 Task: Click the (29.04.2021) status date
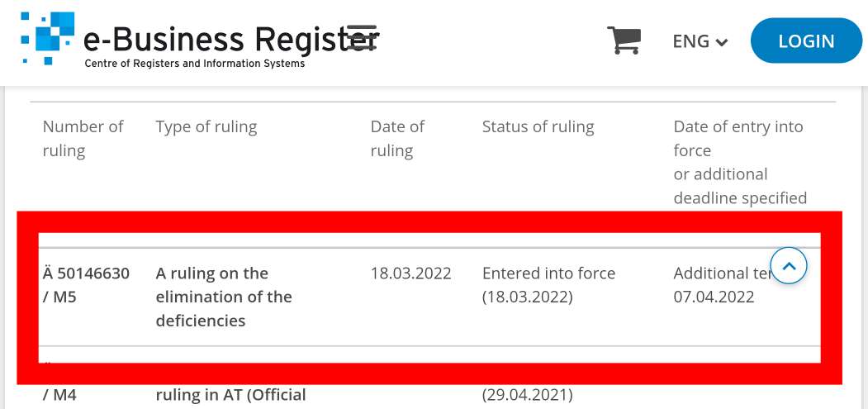[527, 395]
